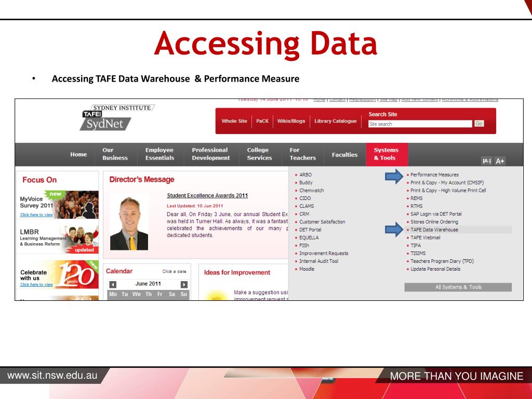Go to previous calendar month
Viewport: 532px width, 399px height.
(113, 284)
